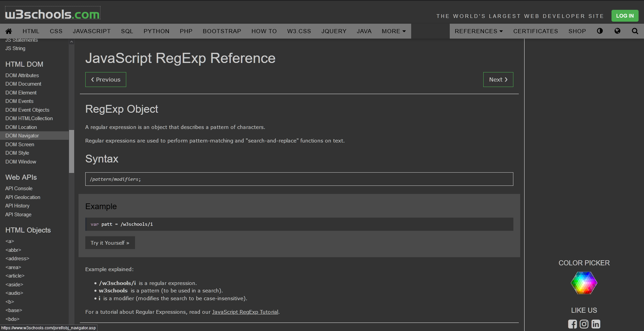Open the BOOTSTRAP menu item
The height and width of the screenshot is (331, 644).
(x=222, y=31)
